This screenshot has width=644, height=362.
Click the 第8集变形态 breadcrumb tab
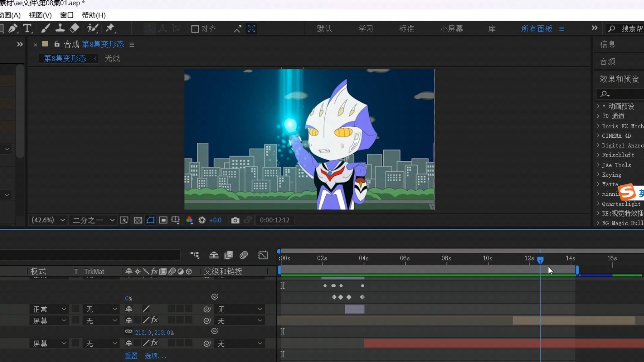pos(65,59)
